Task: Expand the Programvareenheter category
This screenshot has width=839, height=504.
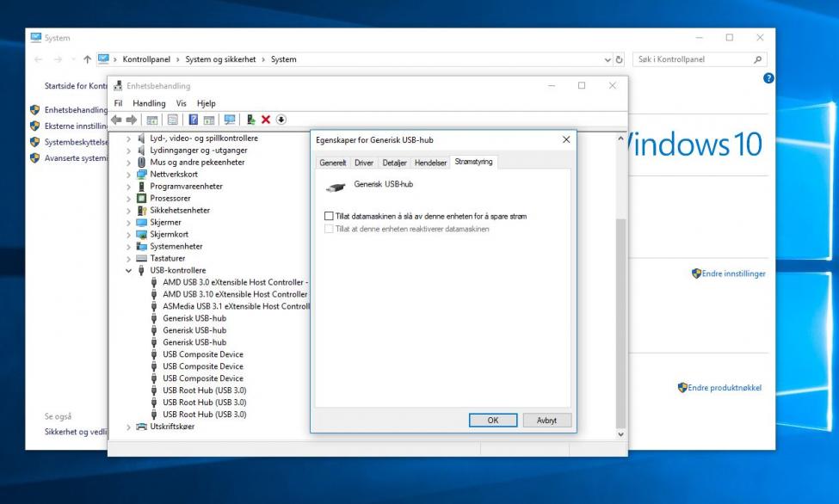Action: 128,187
